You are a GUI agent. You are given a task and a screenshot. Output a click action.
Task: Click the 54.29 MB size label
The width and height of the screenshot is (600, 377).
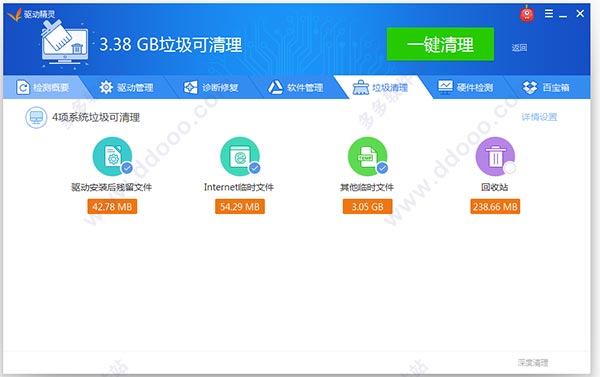[x=240, y=207]
